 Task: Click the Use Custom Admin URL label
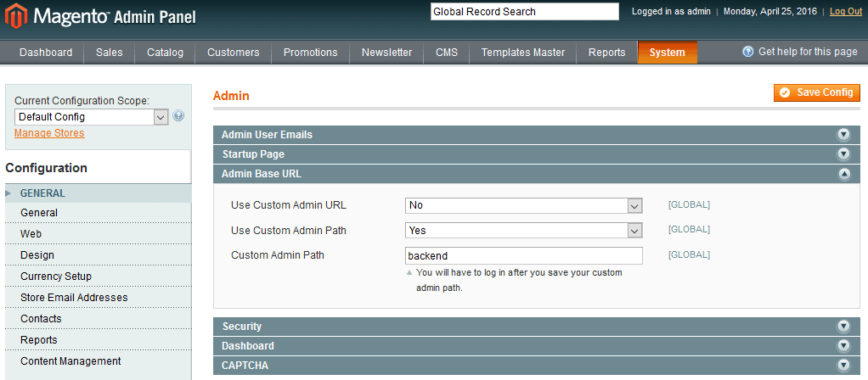[289, 205]
